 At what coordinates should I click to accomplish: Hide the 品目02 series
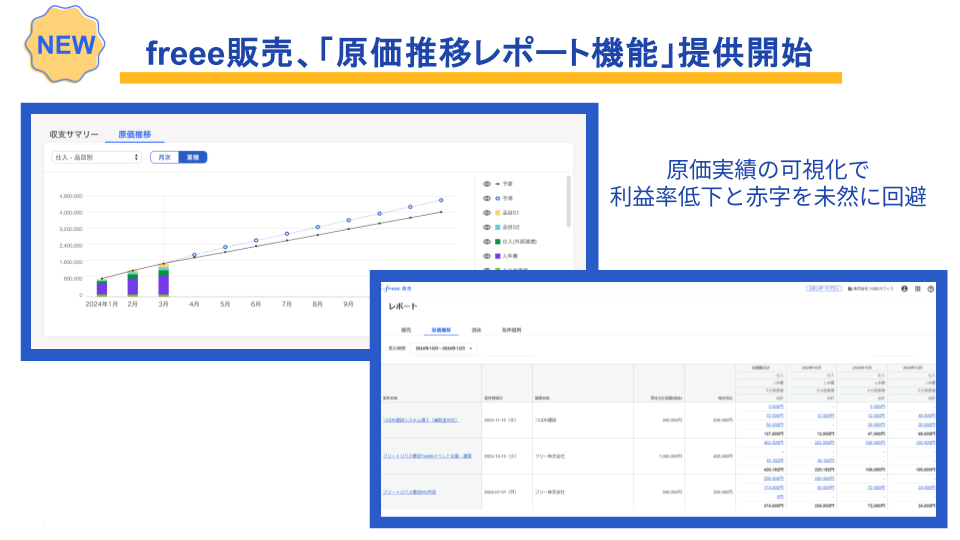[x=487, y=227]
